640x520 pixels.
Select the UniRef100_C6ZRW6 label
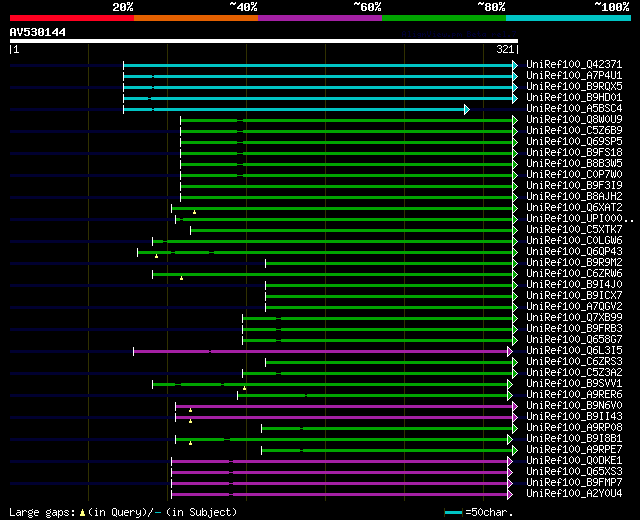(574, 274)
